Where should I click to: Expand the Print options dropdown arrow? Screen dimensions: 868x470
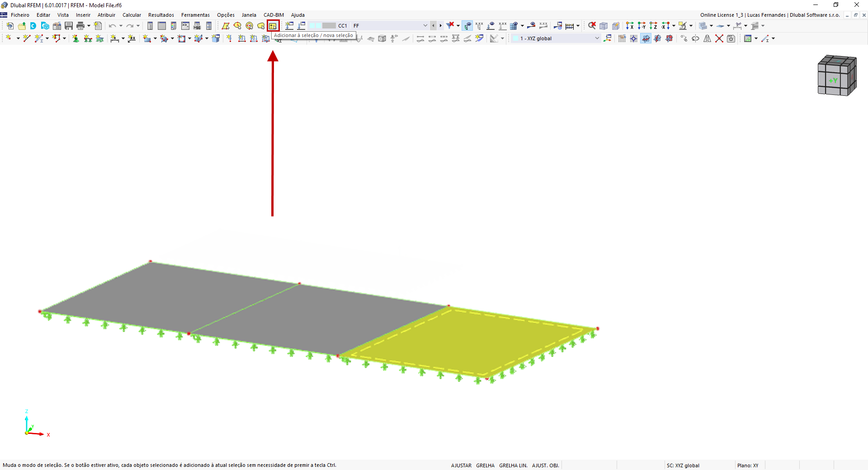tap(89, 26)
